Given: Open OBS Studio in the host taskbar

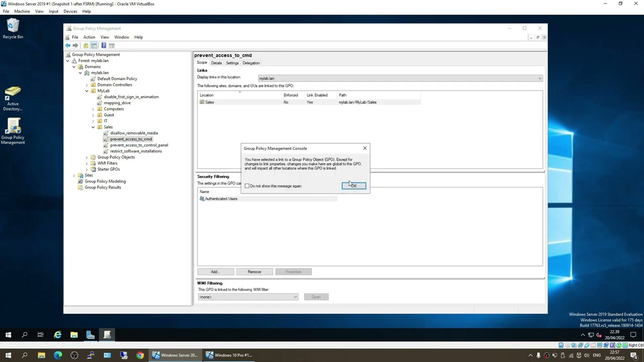Looking at the screenshot, I should (74, 355).
